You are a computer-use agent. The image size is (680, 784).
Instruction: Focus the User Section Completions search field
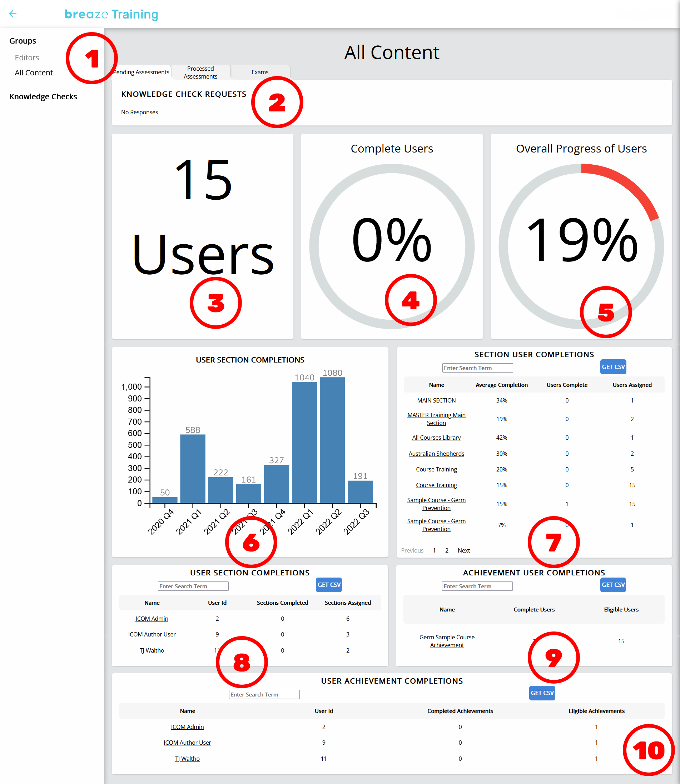tap(193, 586)
